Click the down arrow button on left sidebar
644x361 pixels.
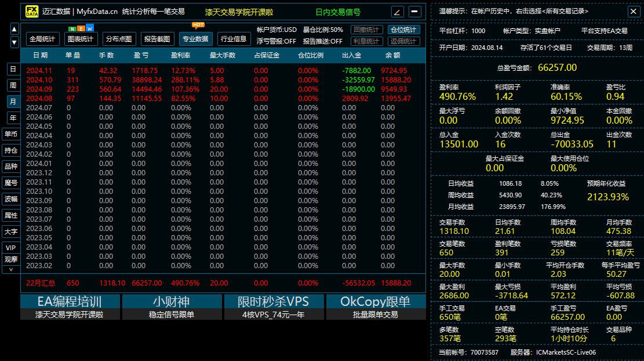(x=14, y=42)
